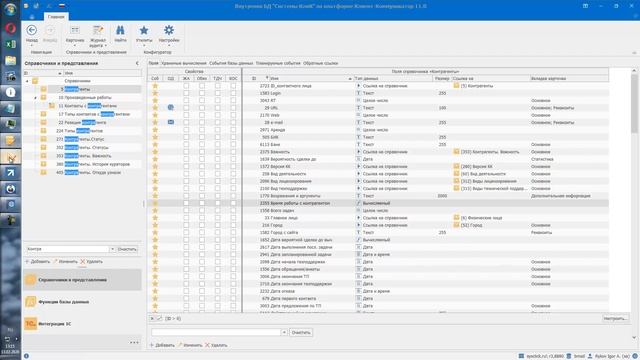Collapse the Справочники root tree node

27,81
